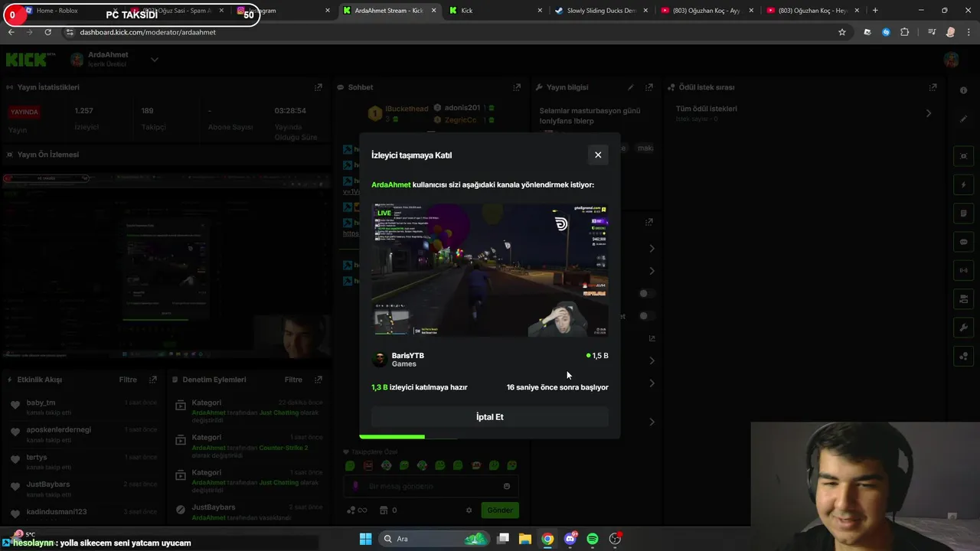Switch to Slowly Sliding Ducks tab
The width and height of the screenshot is (980, 551).
tap(601, 11)
